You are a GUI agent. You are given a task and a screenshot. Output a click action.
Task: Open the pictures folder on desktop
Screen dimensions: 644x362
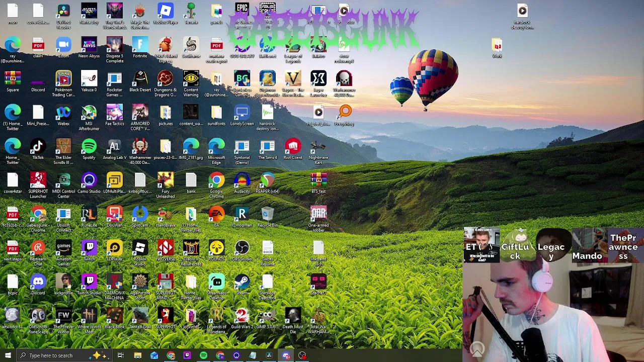[166, 115]
